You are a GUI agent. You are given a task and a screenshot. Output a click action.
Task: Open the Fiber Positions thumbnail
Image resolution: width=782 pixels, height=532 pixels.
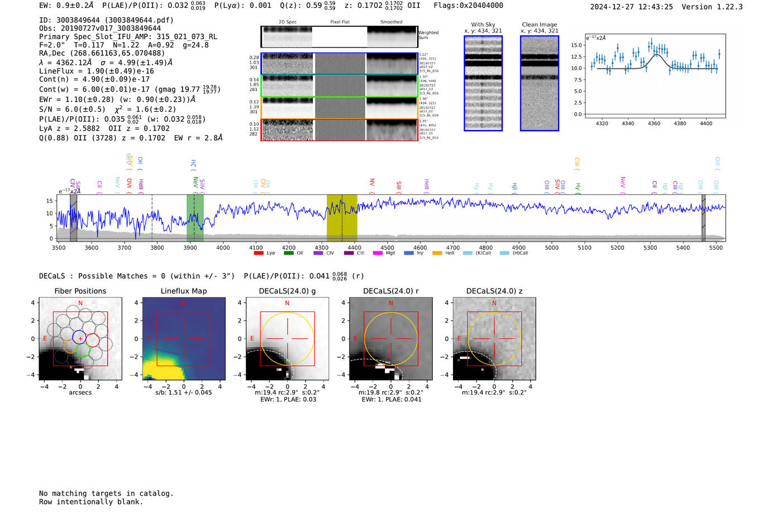click(x=80, y=339)
